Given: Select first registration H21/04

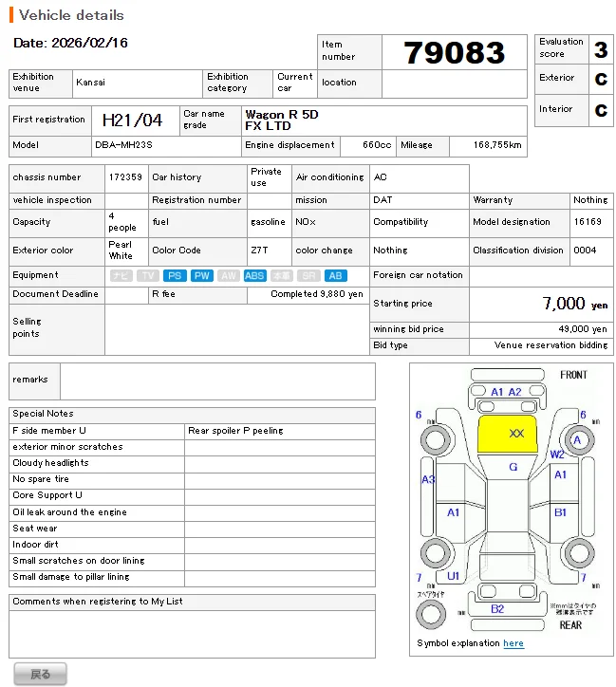Looking at the screenshot, I should click(x=132, y=121).
